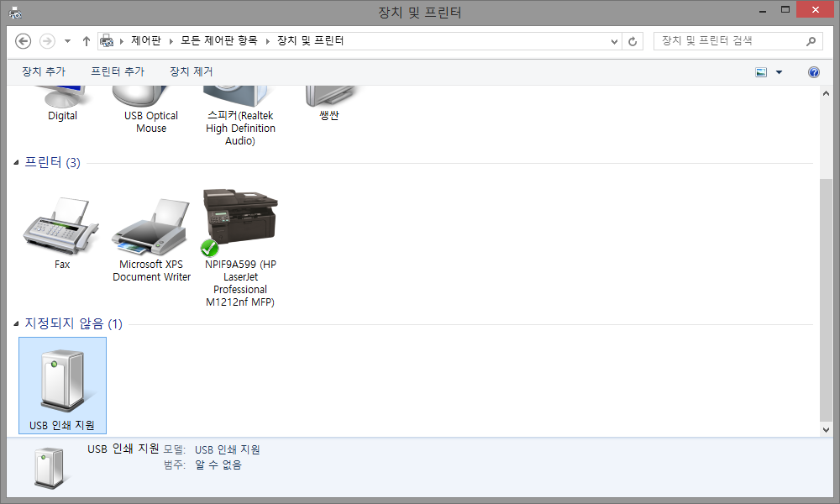This screenshot has width=840, height=504.
Task: Open the Help question mark icon
Action: (814, 72)
